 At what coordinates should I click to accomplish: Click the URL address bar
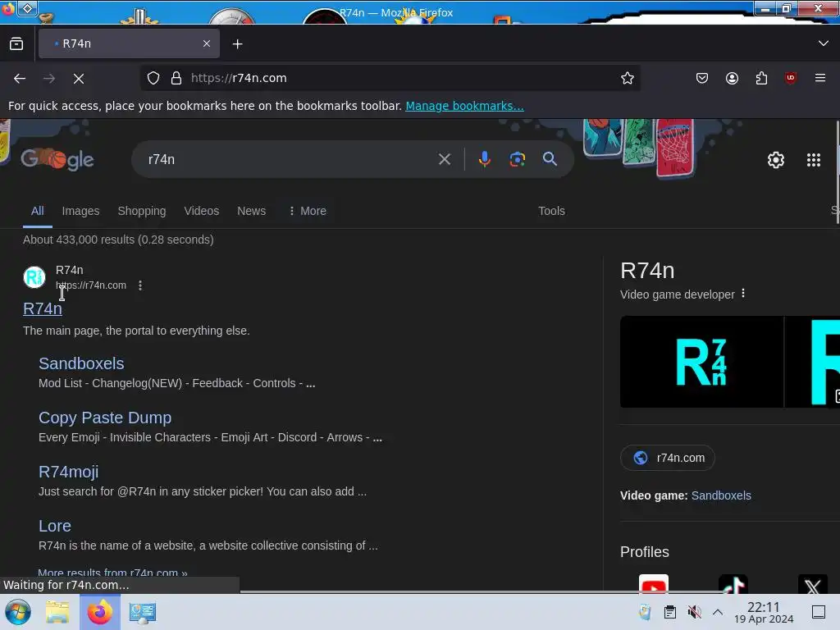pos(391,78)
